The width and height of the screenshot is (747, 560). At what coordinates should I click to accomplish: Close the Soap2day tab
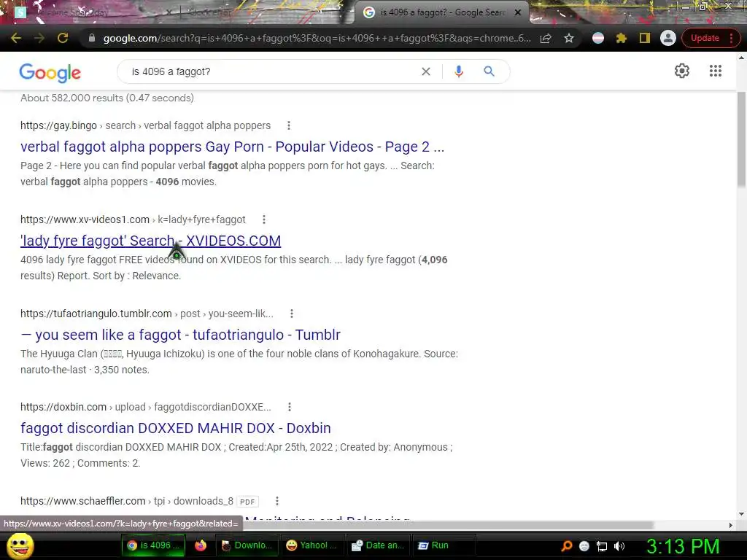(x=169, y=12)
